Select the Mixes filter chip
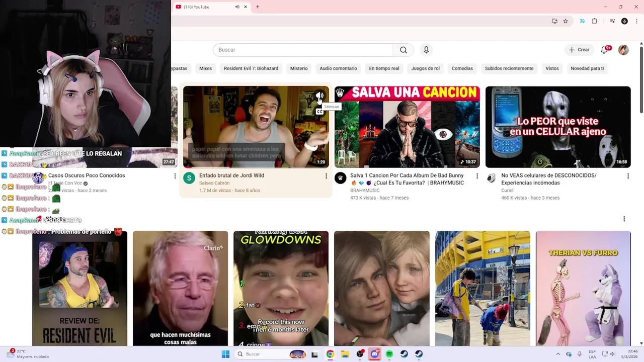Screen dimensions: 644x362 205,68
